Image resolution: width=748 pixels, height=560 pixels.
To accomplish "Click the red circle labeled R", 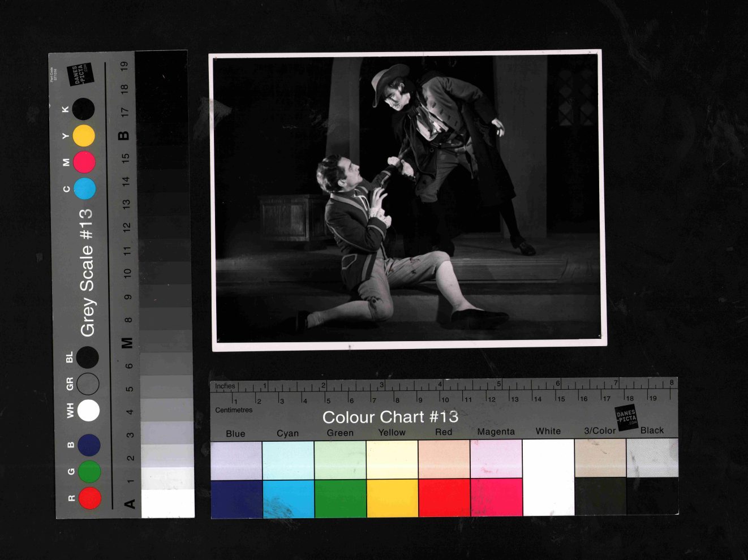I will click(90, 498).
